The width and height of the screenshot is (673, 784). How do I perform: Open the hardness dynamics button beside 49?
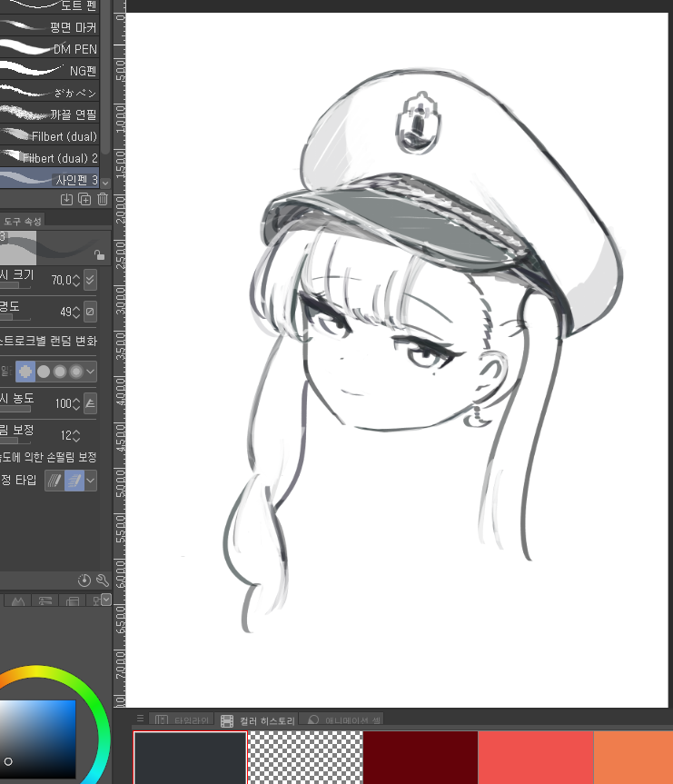(x=90, y=312)
